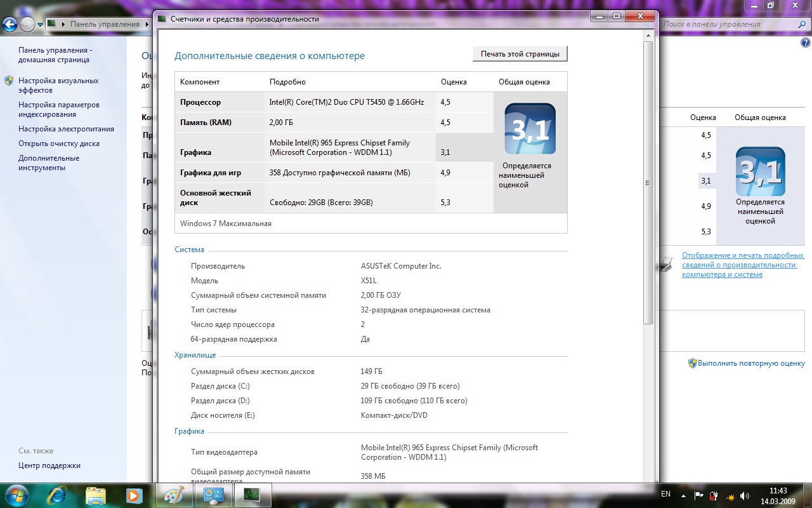Click the printer icon beside details link

pos(664,265)
